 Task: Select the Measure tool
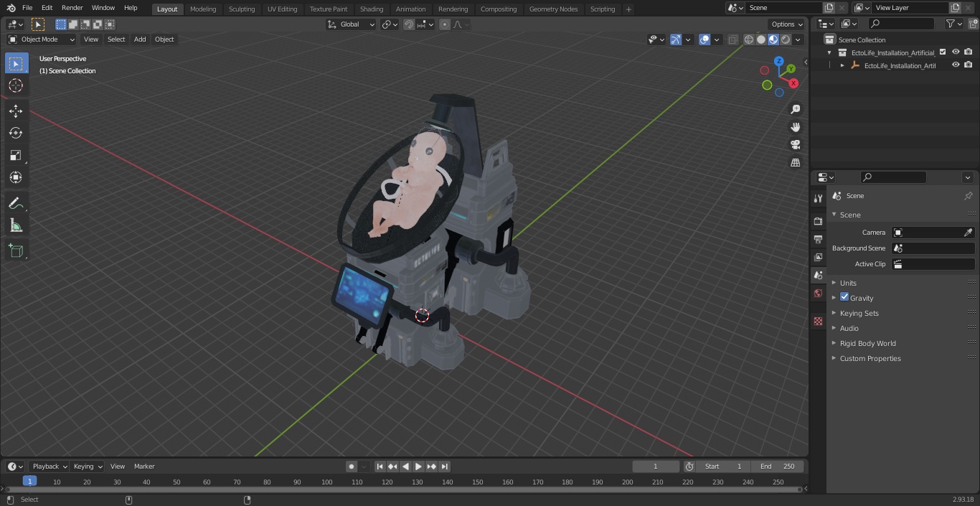tap(16, 226)
